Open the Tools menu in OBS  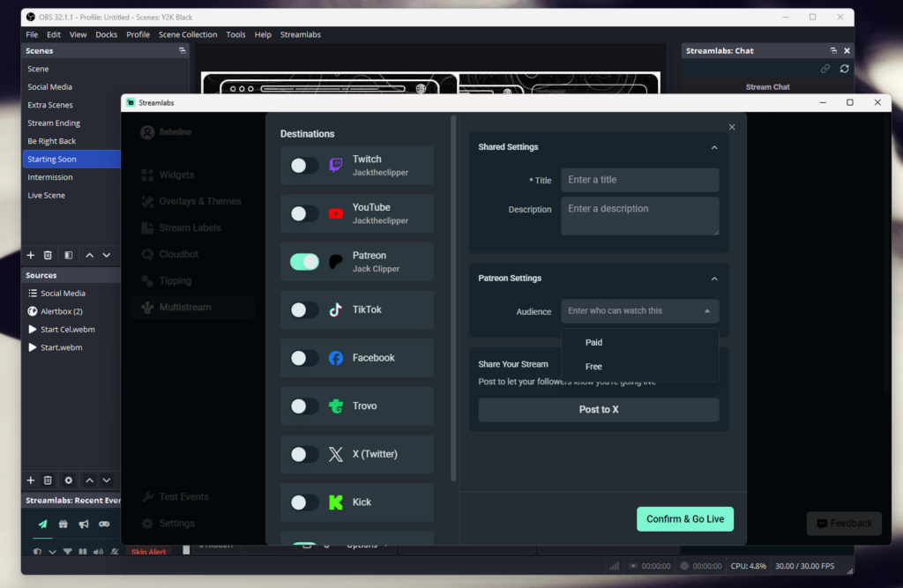(235, 34)
